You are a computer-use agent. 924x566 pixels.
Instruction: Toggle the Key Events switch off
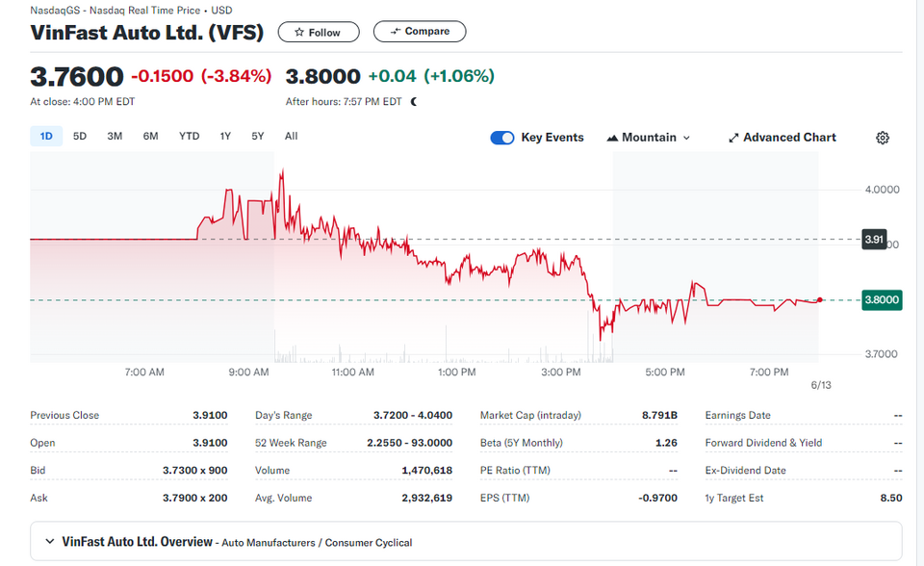(x=502, y=138)
